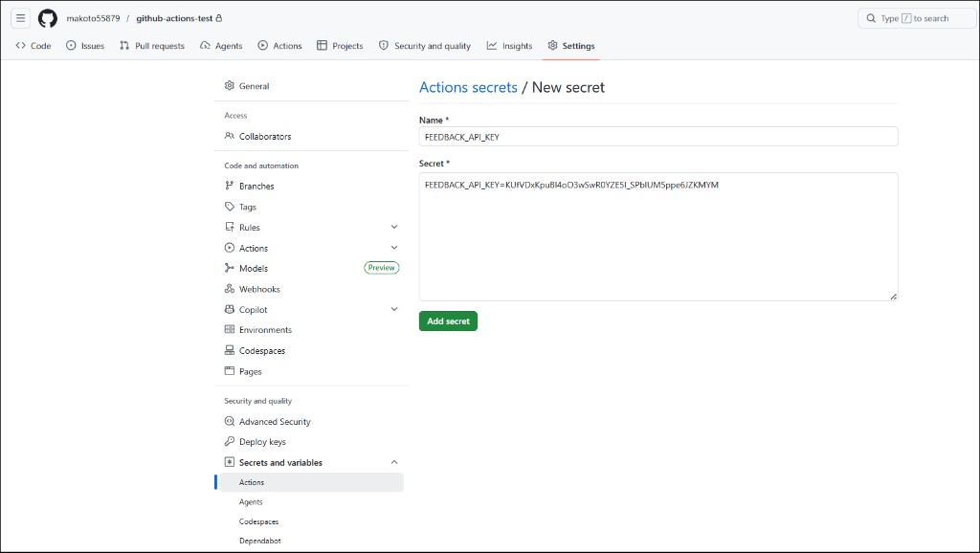The image size is (980, 553).
Task: Expand the Copilot section chevron
Action: coord(394,309)
